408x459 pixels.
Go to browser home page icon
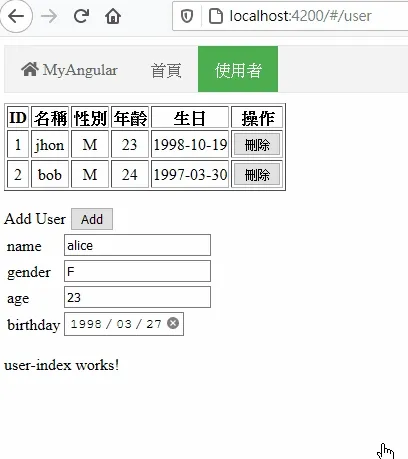pyautogui.click(x=113, y=16)
